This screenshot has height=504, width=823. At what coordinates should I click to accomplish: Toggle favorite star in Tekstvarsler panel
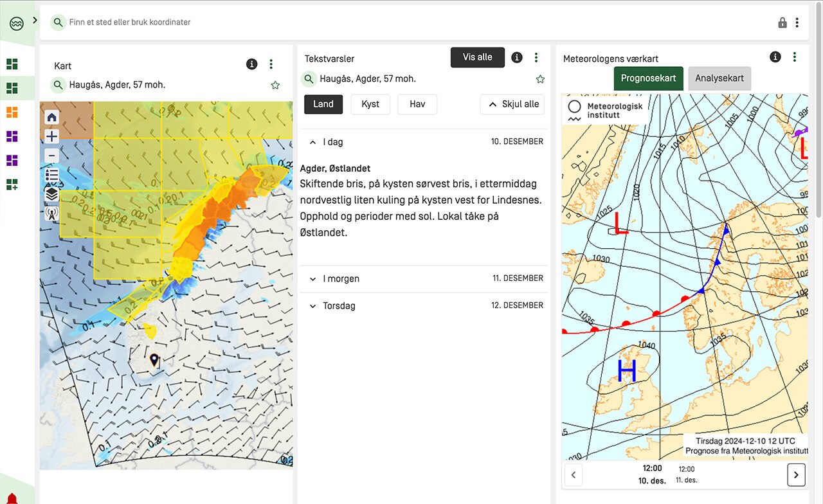pyautogui.click(x=540, y=79)
